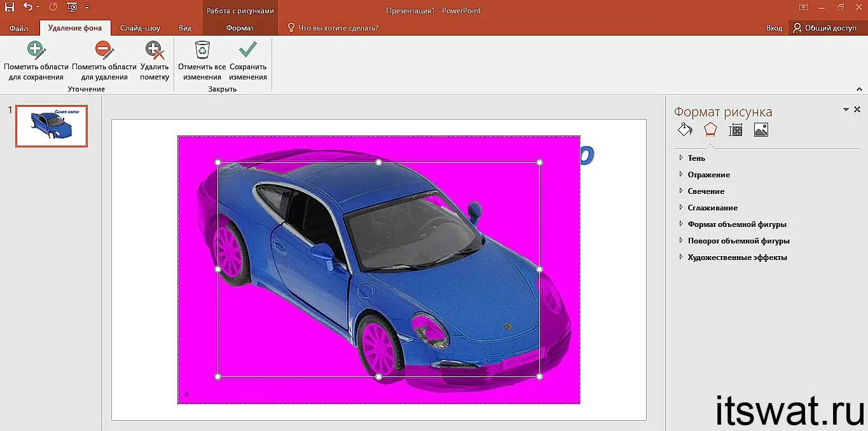Open the Вид tab
This screenshot has width=868, height=431.
pos(185,28)
